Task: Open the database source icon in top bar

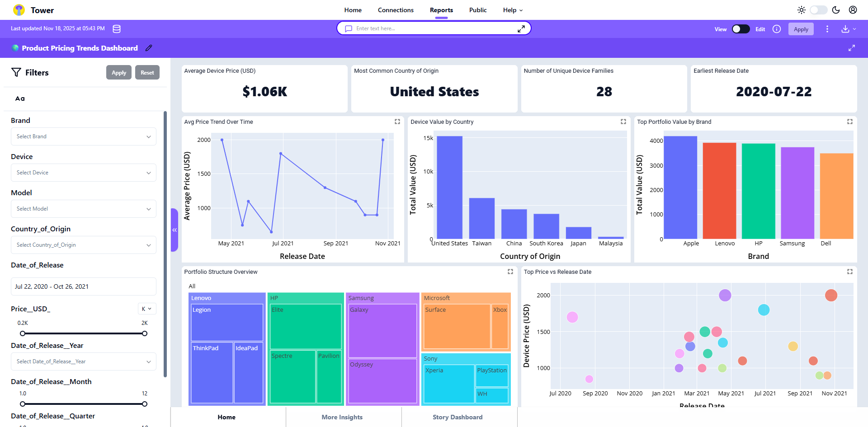Action: [116, 28]
